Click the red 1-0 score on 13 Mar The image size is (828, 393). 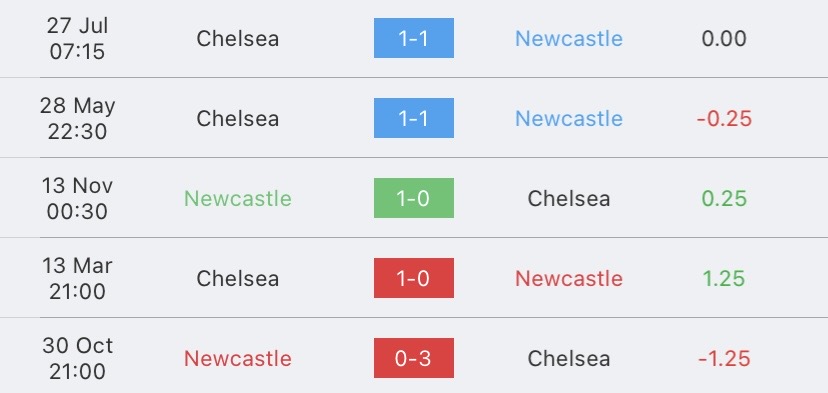[413, 278]
